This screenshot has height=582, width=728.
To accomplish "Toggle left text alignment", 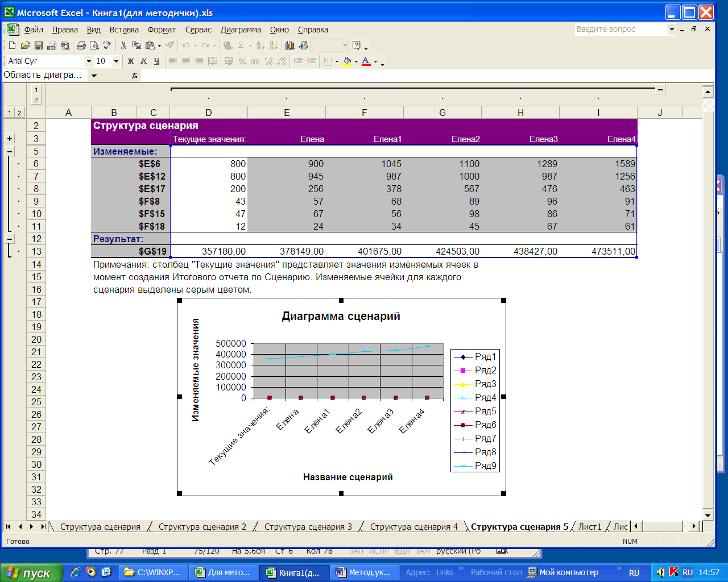I will 173,61.
